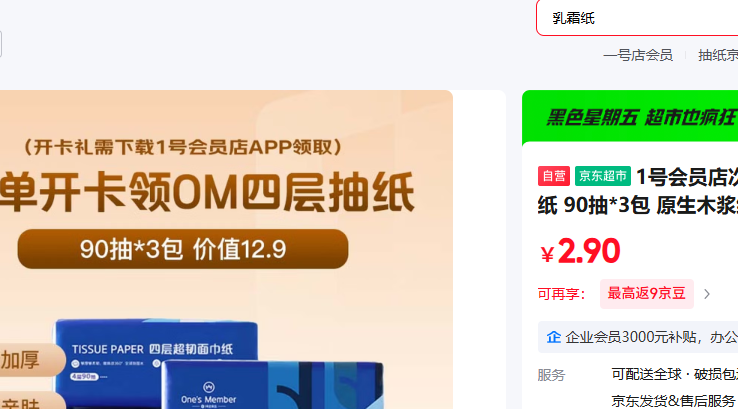738x409 pixels.
Task: Click the 单开卡领OM四层抽纸 headline image
Action: click(206, 192)
